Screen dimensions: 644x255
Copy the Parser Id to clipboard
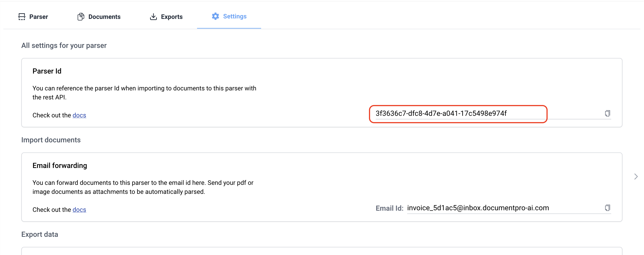(608, 113)
